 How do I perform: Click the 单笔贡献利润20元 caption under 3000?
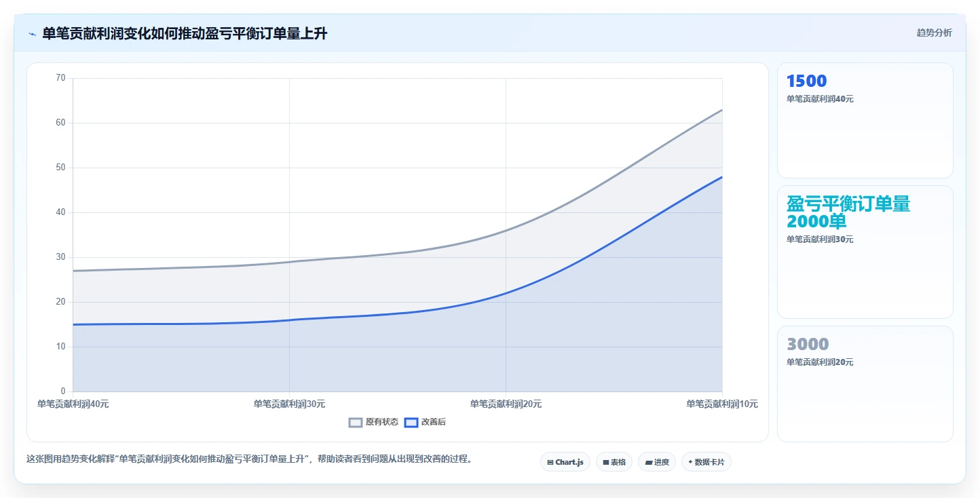tap(820, 362)
